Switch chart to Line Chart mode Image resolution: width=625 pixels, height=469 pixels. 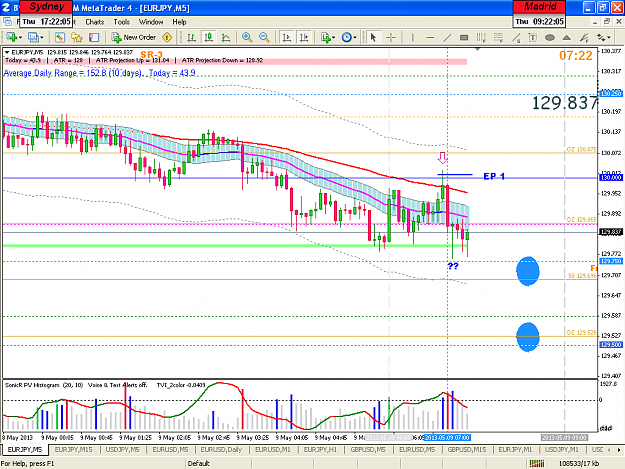tap(226, 37)
